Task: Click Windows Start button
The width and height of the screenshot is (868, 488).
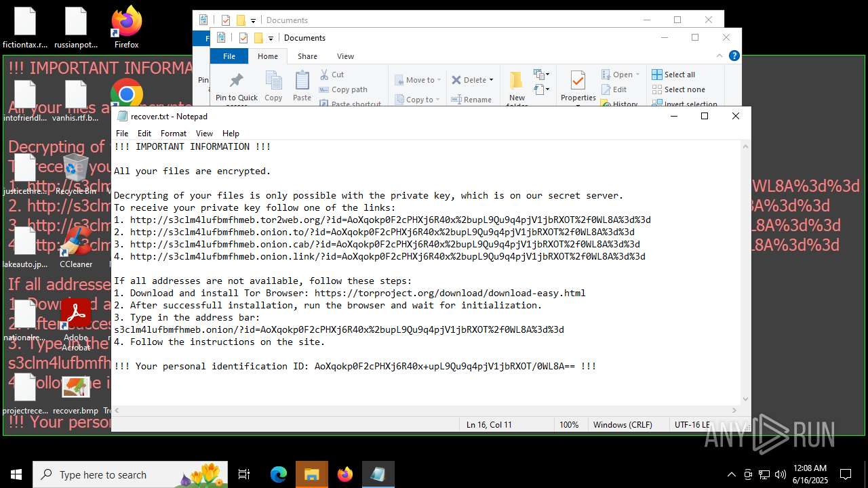Action: (x=16, y=474)
